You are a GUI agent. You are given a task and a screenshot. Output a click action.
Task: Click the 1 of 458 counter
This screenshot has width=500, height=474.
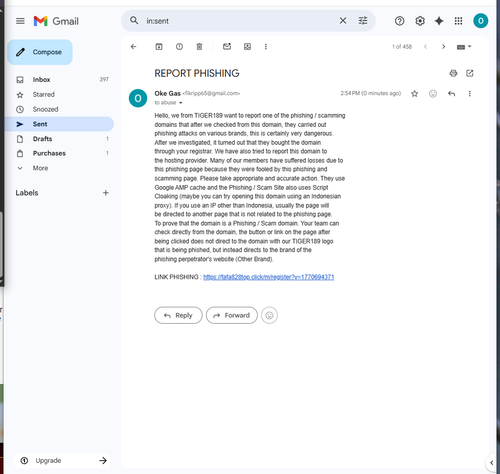402,47
